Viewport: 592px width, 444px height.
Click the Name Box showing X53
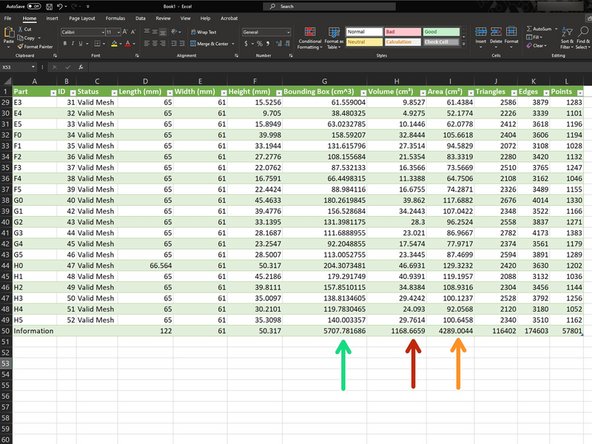[18, 67]
